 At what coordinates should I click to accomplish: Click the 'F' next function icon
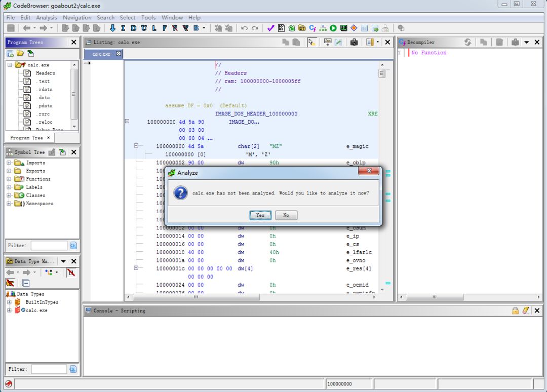pyautogui.click(x=165, y=28)
